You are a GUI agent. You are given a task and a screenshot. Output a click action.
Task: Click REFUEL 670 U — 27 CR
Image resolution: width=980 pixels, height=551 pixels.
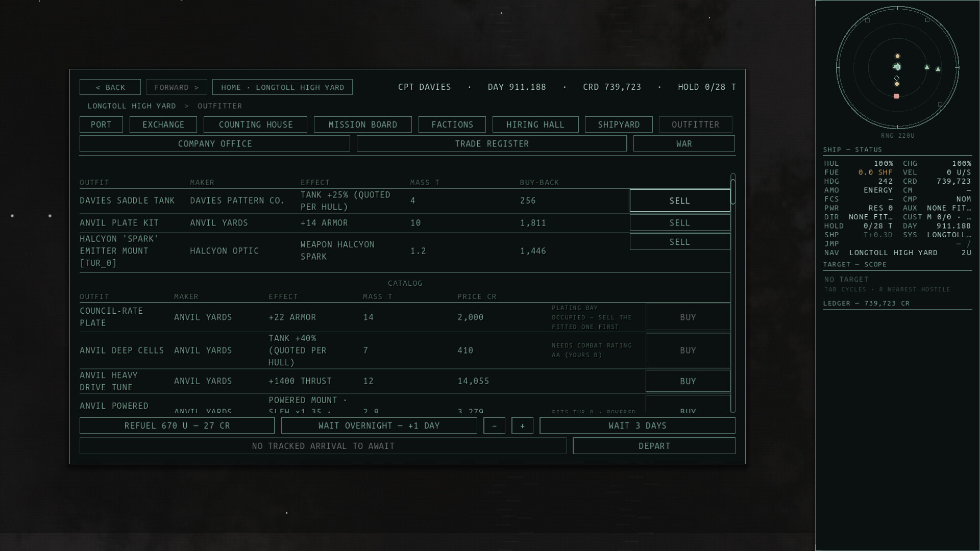coord(177,425)
